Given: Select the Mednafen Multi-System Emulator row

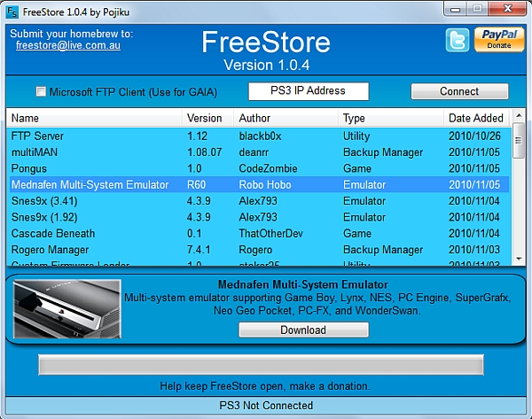Looking at the screenshot, I should (259, 185).
